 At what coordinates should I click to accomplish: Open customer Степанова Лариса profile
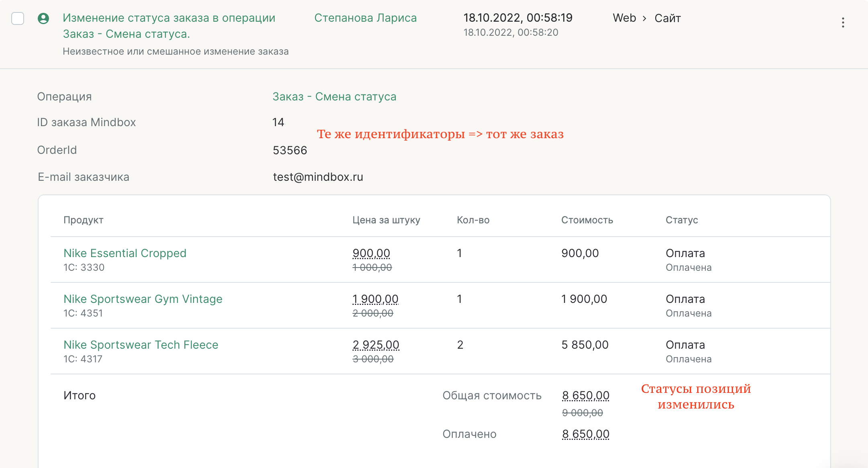365,18
